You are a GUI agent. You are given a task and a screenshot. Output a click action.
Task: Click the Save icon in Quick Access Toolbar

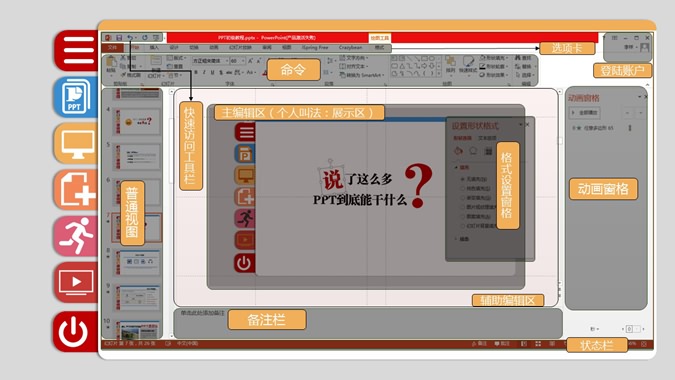click(119, 38)
